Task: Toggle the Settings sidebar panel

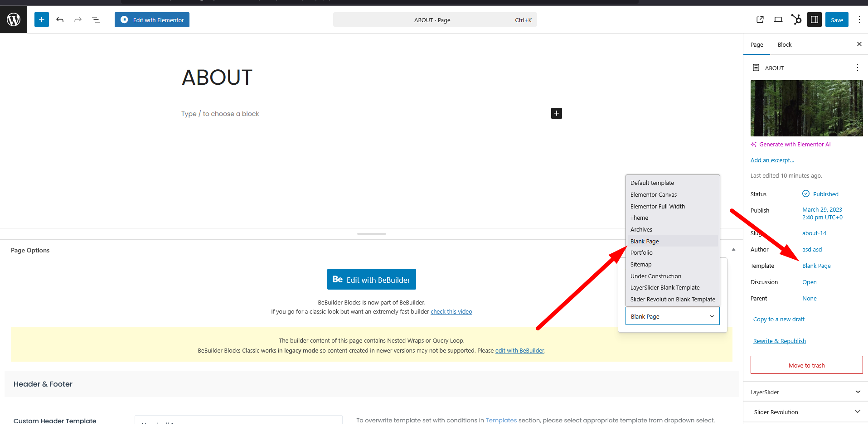Action: [815, 19]
